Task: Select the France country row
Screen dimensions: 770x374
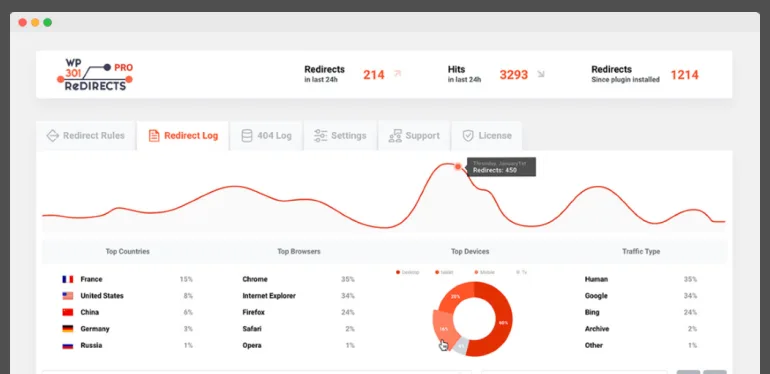Action: pyautogui.click(x=128, y=279)
